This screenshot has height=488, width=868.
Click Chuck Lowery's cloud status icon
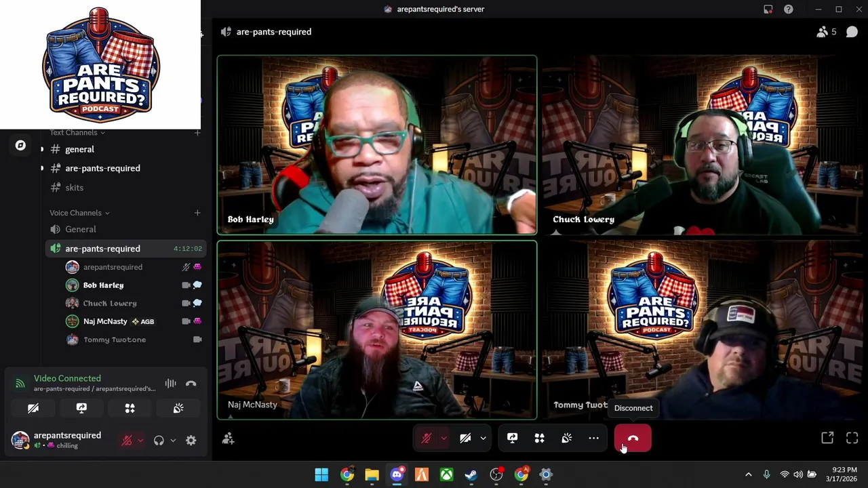[197, 303]
